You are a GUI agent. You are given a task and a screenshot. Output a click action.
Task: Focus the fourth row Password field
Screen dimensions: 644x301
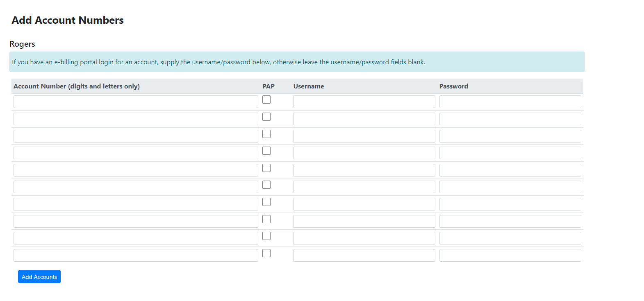pos(510,153)
